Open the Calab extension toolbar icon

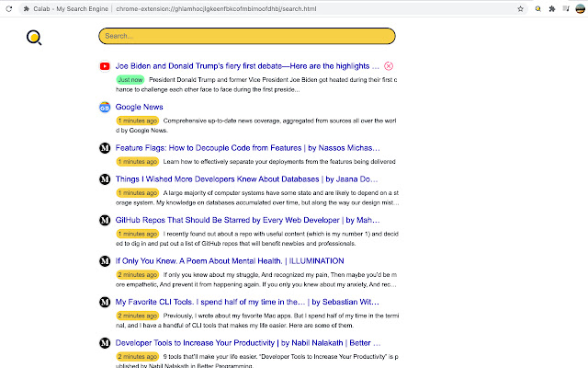point(537,8)
